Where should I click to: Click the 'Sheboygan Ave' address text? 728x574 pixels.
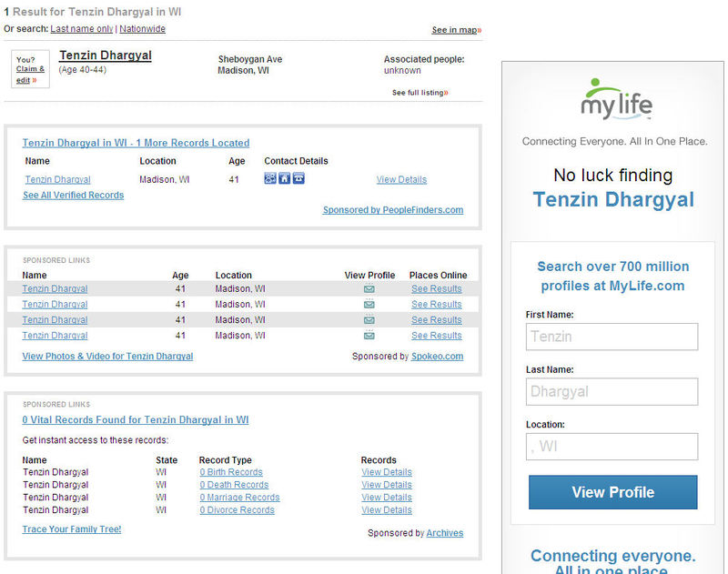click(250, 59)
